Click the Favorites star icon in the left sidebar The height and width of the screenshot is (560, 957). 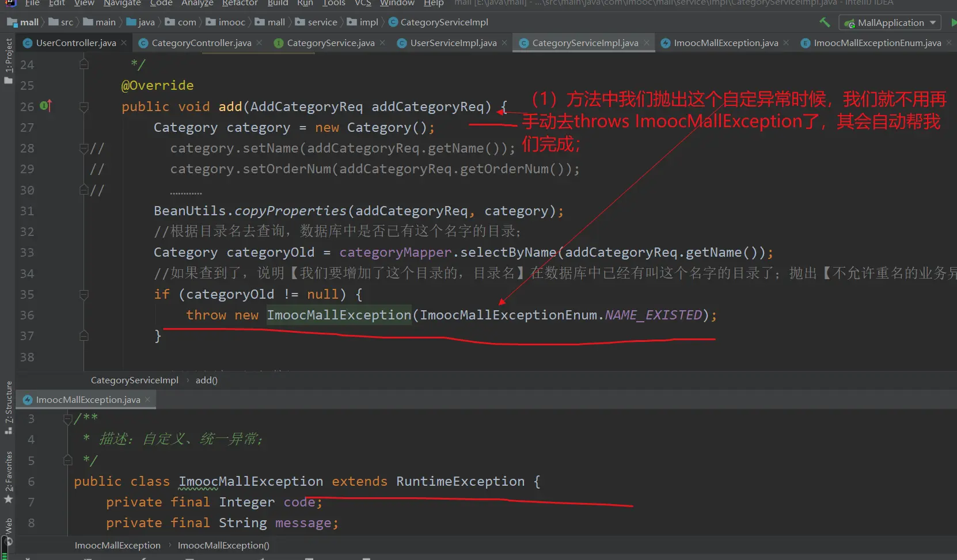coord(8,499)
